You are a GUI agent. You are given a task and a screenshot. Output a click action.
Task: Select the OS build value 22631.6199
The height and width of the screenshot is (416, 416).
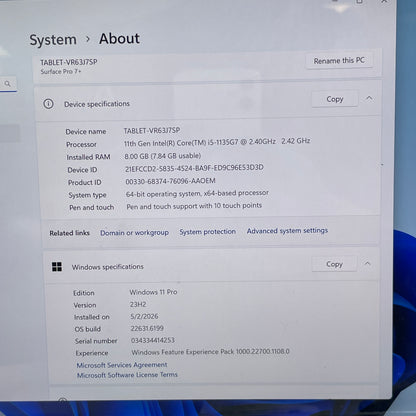pyautogui.click(x=147, y=328)
